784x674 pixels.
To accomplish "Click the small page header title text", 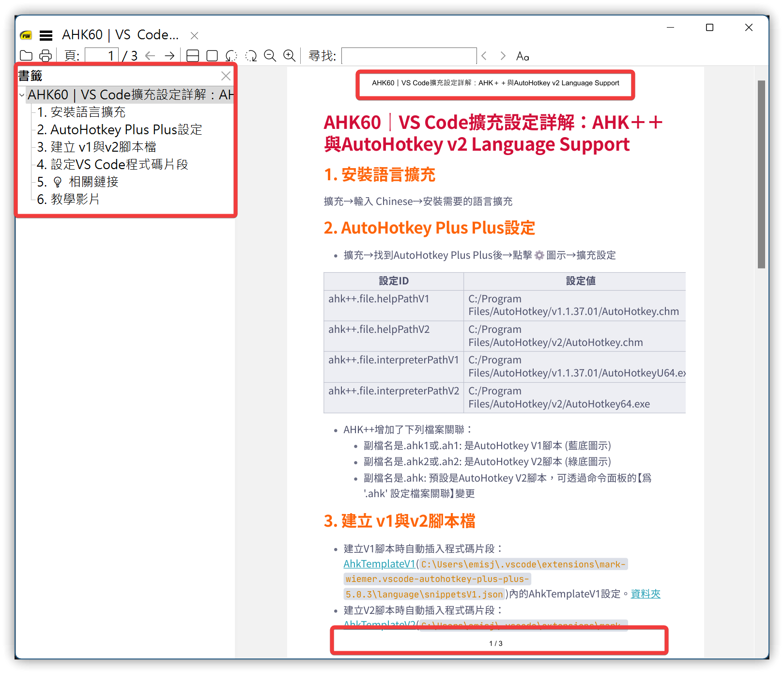I will (495, 83).
